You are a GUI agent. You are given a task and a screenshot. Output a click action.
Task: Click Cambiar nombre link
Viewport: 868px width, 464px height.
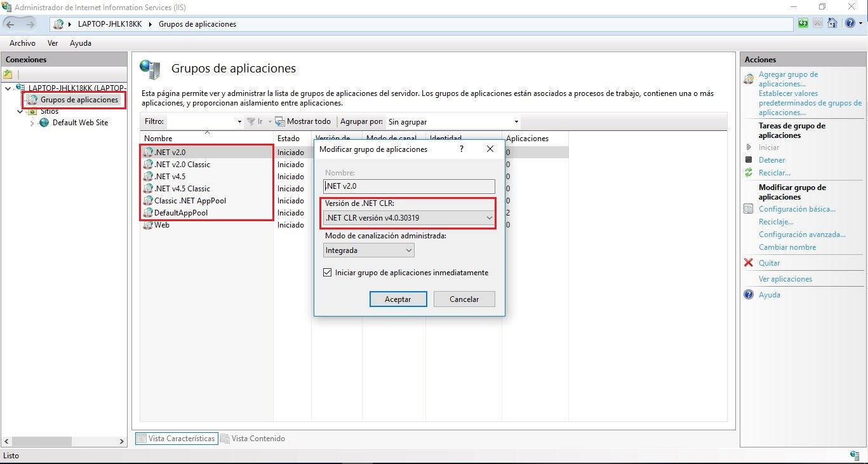click(x=787, y=247)
